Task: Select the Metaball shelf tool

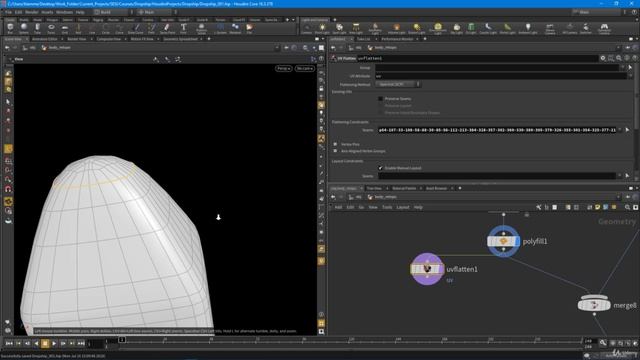Action: (x=235, y=29)
